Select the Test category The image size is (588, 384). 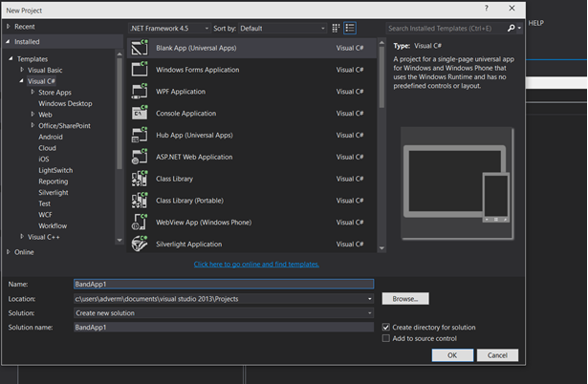(x=44, y=203)
